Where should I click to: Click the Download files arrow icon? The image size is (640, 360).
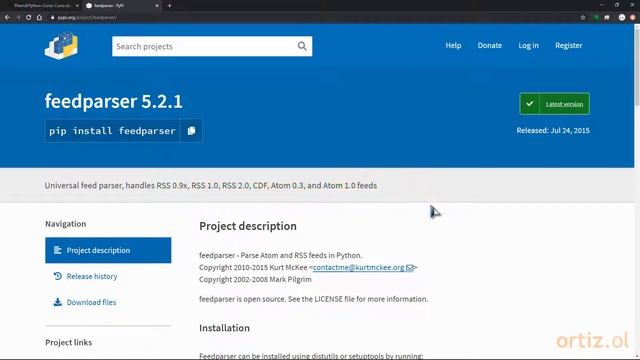(x=58, y=302)
